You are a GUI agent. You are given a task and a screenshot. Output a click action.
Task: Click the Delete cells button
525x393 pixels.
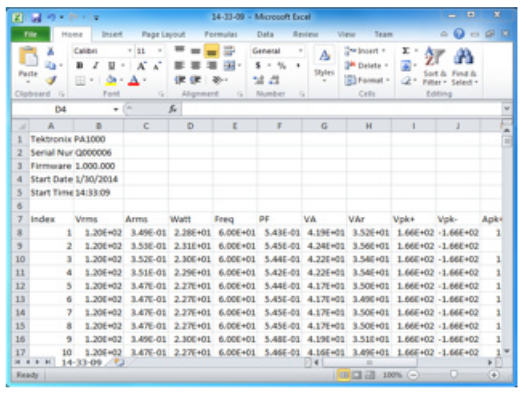click(366, 66)
